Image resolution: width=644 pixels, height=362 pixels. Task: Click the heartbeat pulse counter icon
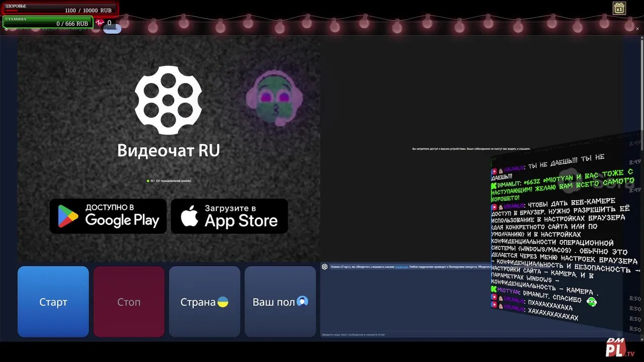coord(100,23)
